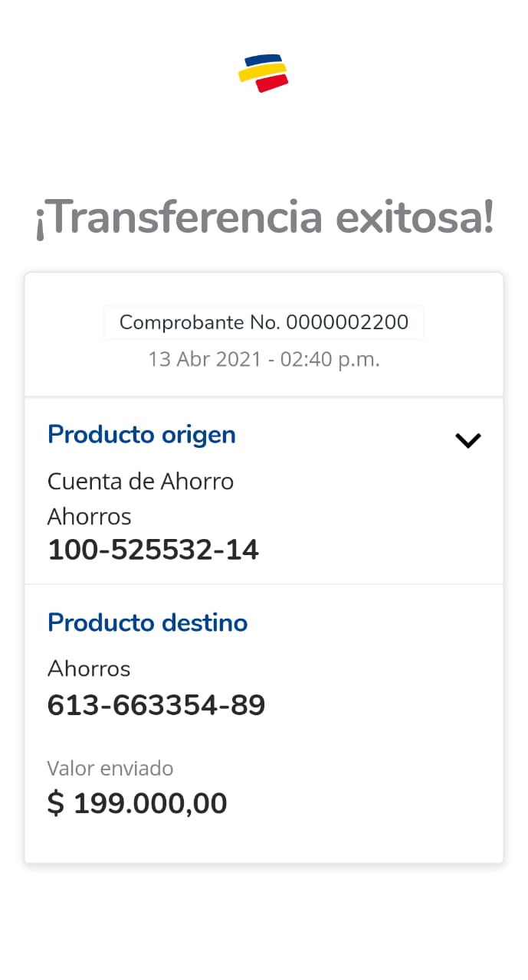Tap the Comprobante No. 0000002200 box
The width and height of the screenshot is (528, 980).
[x=264, y=322]
